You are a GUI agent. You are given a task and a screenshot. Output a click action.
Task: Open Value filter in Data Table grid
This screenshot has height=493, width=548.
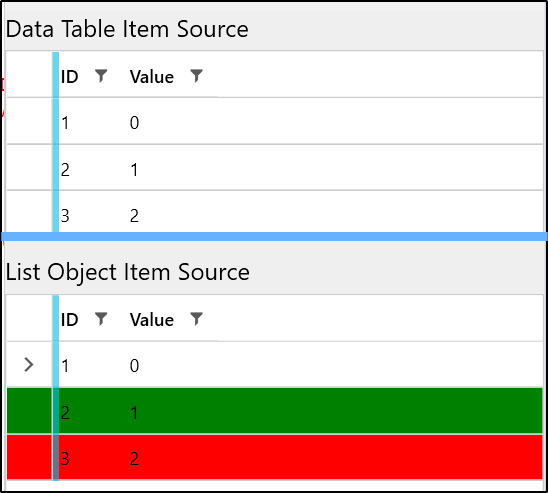coord(196,75)
